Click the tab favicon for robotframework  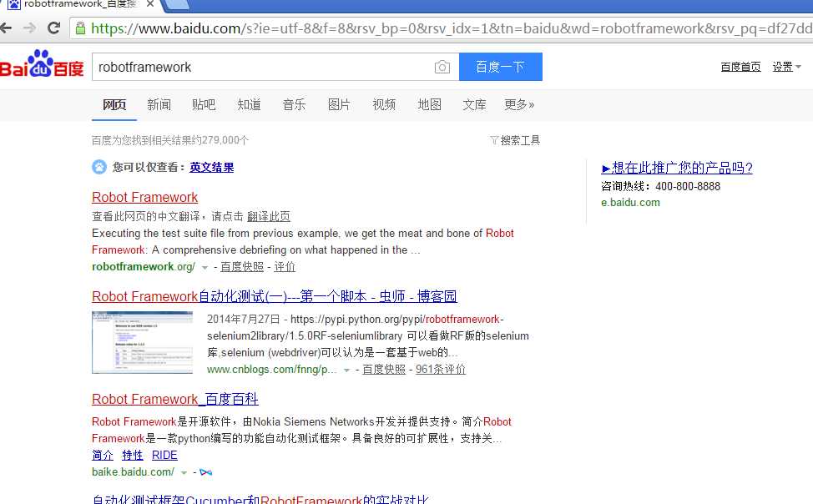click(14, 4)
